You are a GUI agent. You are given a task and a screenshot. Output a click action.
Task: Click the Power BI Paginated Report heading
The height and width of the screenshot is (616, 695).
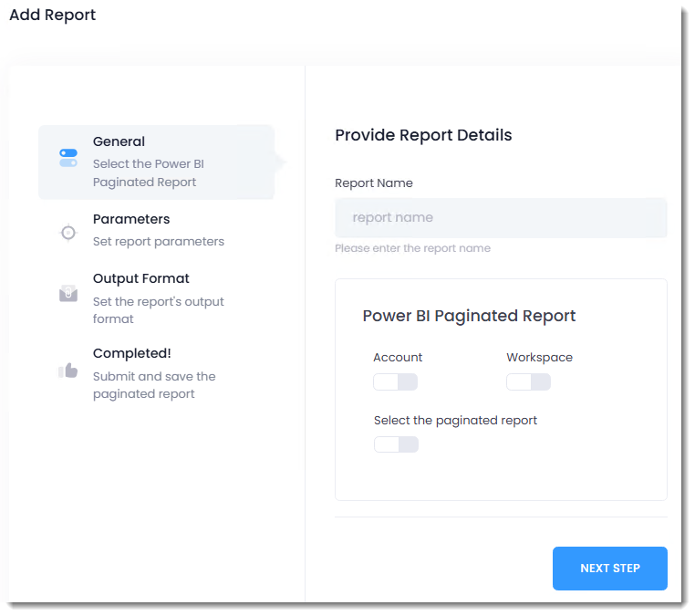(x=469, y=316)
